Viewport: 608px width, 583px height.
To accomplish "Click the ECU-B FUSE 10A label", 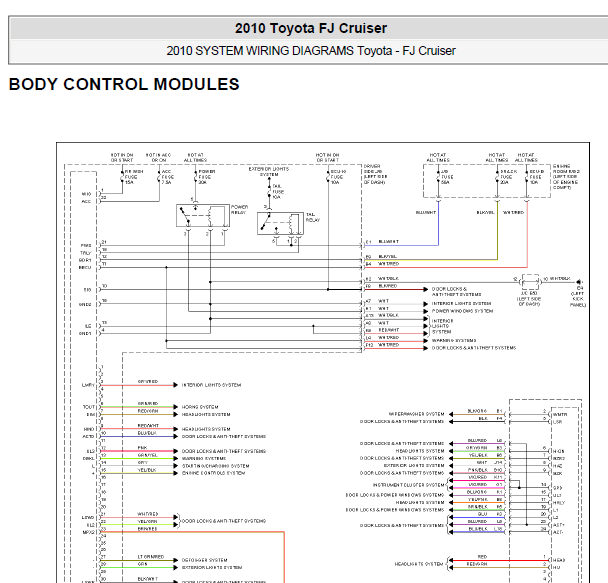I will pyautogui.click(x=537, y=177).
